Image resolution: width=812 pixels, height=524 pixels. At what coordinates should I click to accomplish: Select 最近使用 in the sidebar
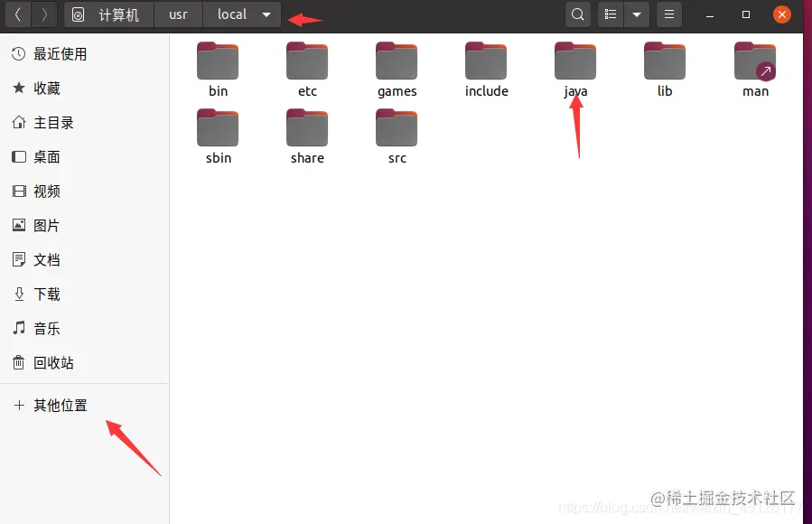pyautogui.click(x=84, y=54)
